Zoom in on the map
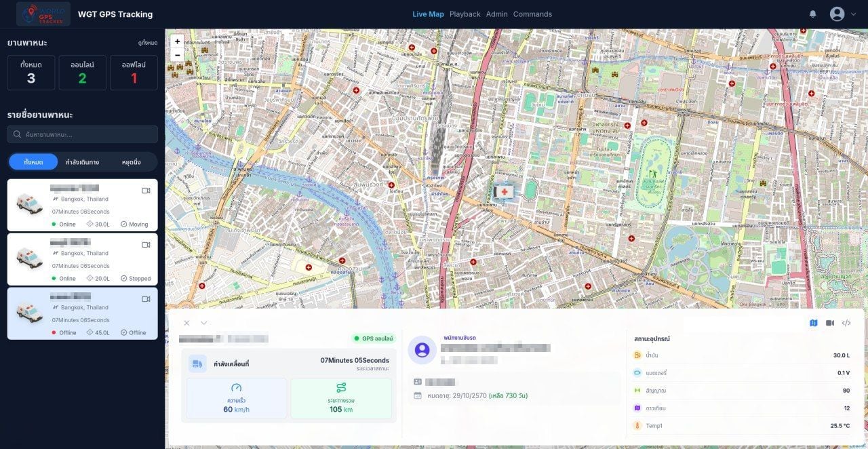 pyautogui.click(x=177, y=41)
